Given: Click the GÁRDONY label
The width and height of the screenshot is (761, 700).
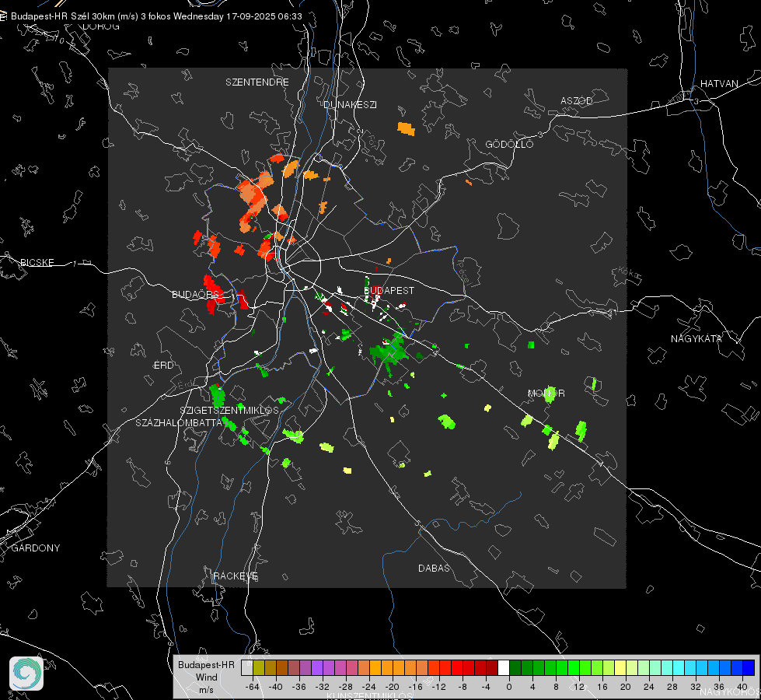Looking at the screenshot, I should pos(36,548).
